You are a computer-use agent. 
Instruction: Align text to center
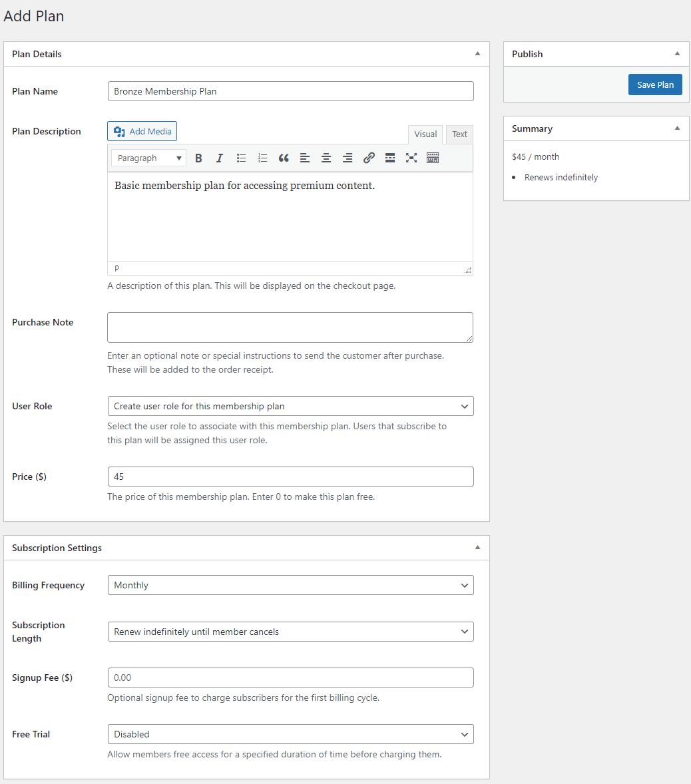point(326,158)
